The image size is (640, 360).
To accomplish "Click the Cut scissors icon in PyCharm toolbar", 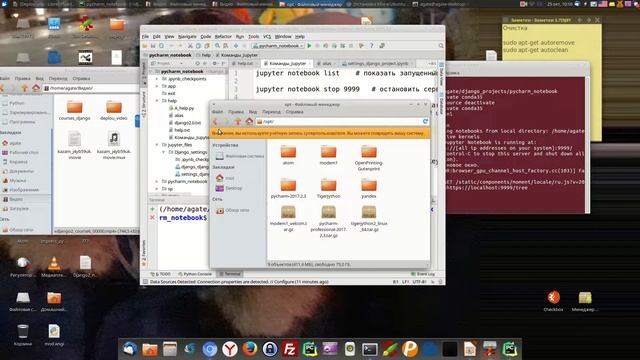I will tap(190, 46).
